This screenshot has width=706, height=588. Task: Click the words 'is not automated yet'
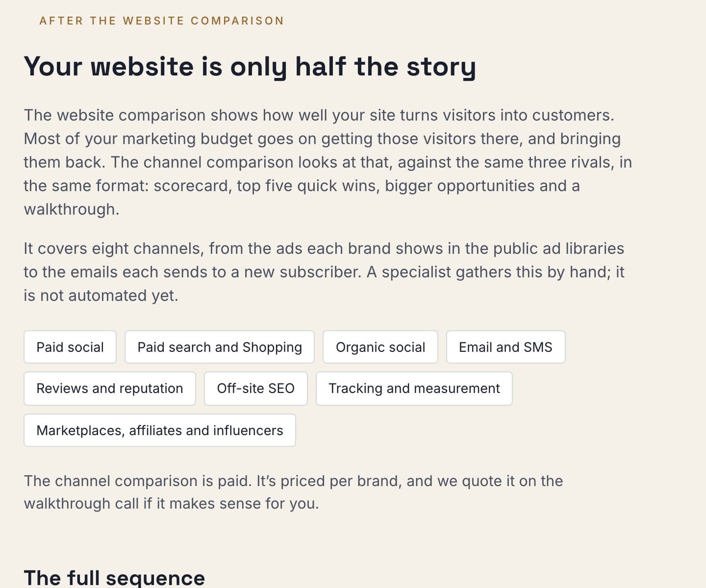click(99, 295)
